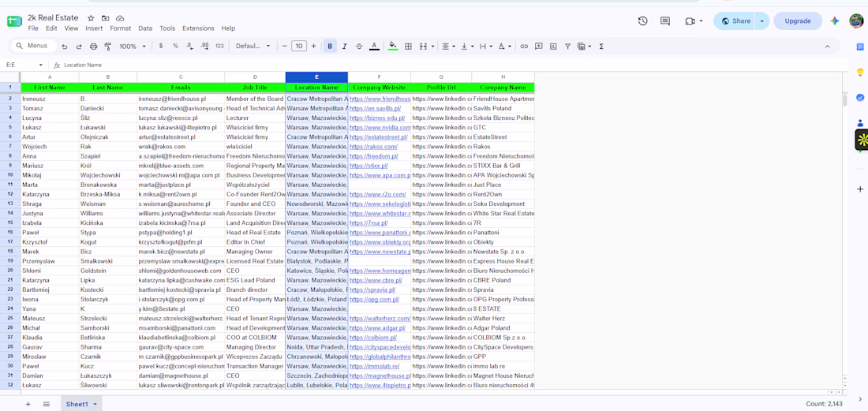
Task: Click the font size input field
Action: [x=299, y=47]
